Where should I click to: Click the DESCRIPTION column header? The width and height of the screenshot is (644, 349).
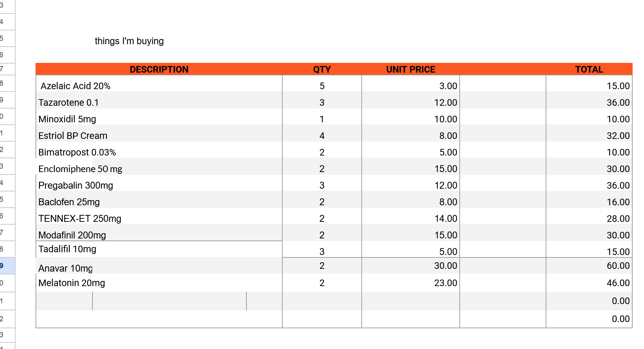(x=159, y=69)
